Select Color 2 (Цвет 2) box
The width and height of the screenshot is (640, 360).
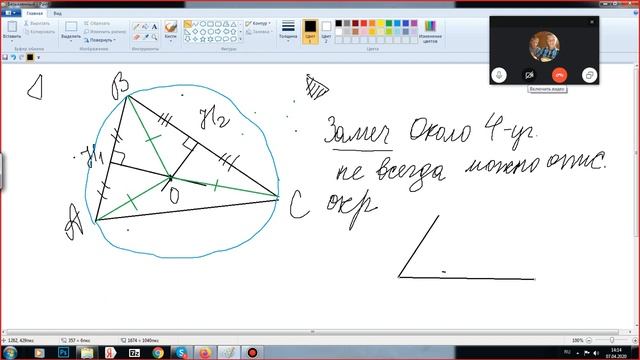(326, 31)
